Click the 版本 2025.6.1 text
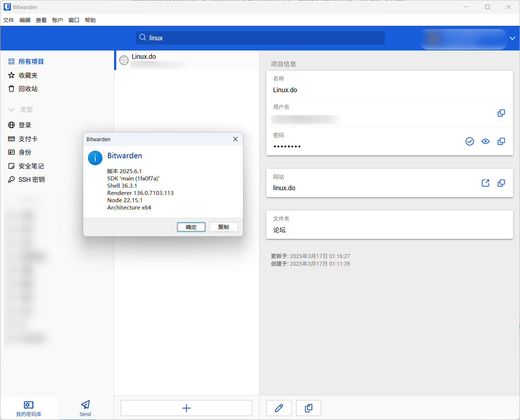Screen dimensions: 520x420 pos(125,171)
